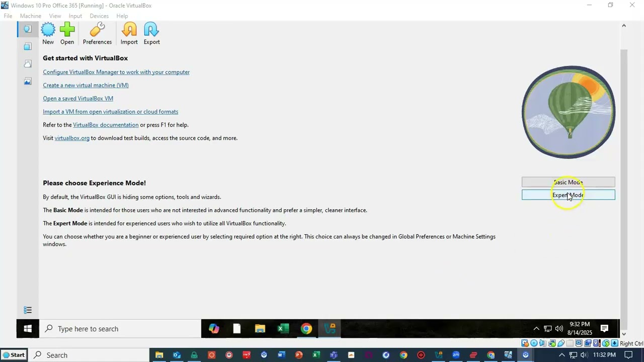Image resolution: width=644 pixels, height=362 pixels.
Task: Click VirtualBox icon in guest taskbar
Action: (x=330, y=329)
